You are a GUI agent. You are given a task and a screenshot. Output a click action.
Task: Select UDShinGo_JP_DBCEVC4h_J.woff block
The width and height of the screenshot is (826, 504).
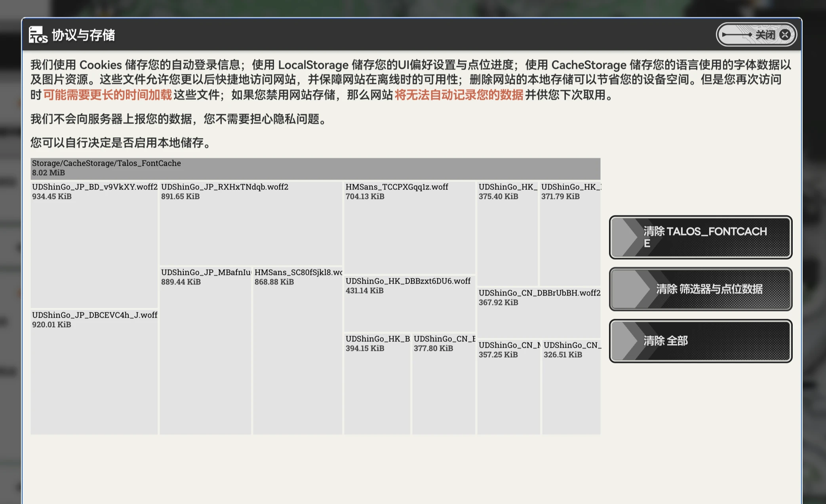pyautogui.click(x=94, y=372)
